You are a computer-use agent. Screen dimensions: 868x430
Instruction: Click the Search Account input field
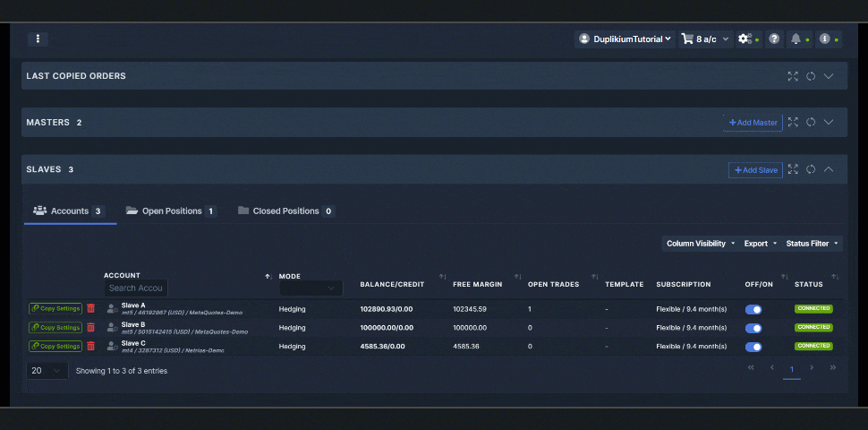point(135,288)
